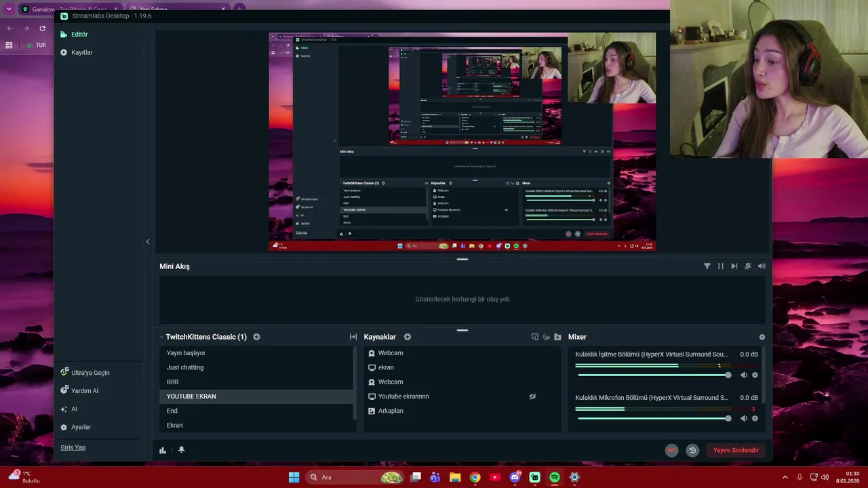Open Spotify from the taskbar

coord(555,477)
